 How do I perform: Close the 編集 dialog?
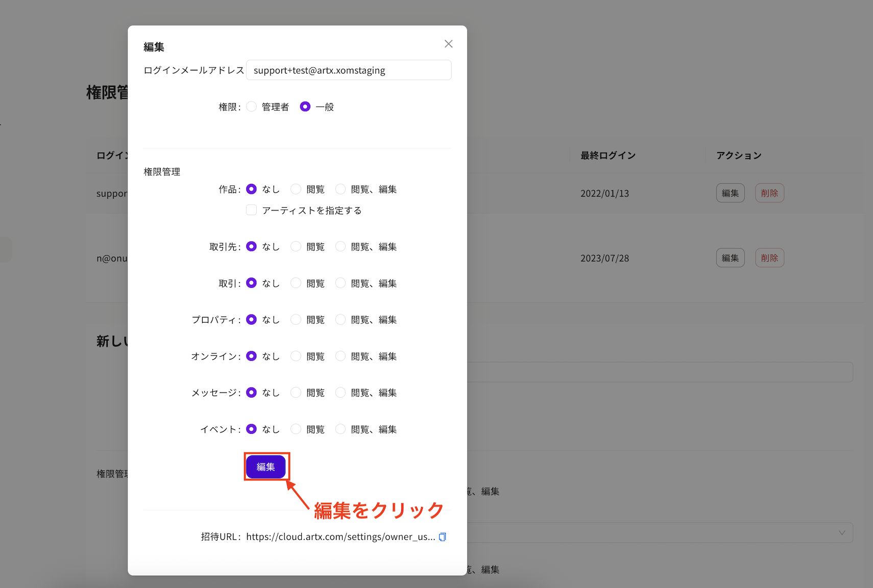coord(448,43)
